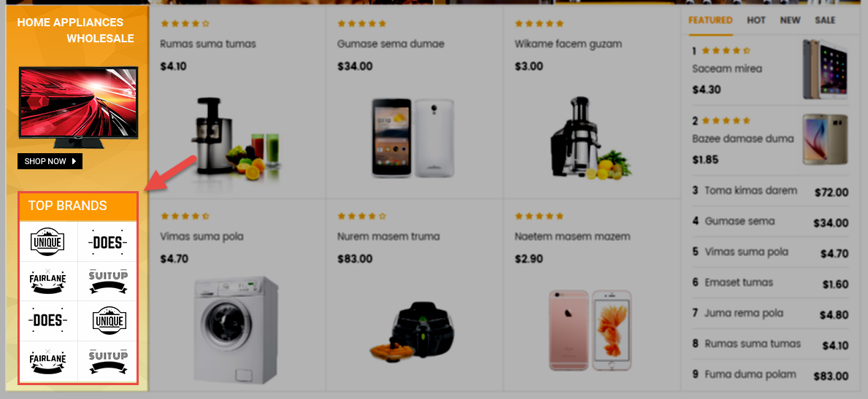Open Bazee damase duma phone thumbnail
Screen dimensions: 868x399
click(825, 139)
